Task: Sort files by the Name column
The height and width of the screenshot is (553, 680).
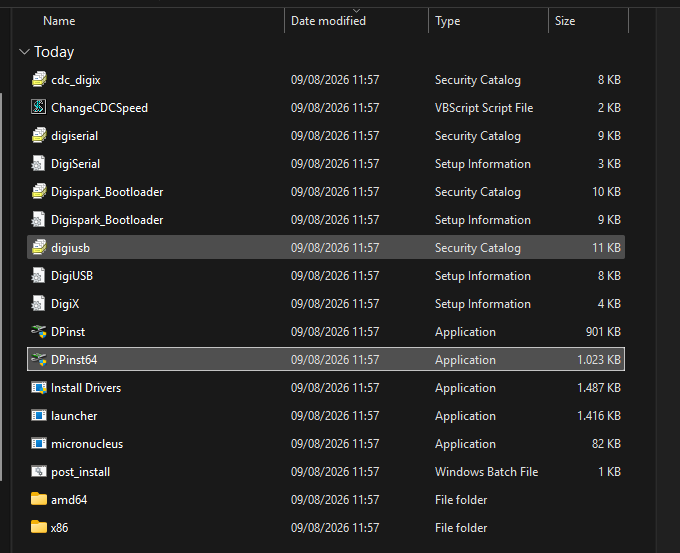Action: 59,21
